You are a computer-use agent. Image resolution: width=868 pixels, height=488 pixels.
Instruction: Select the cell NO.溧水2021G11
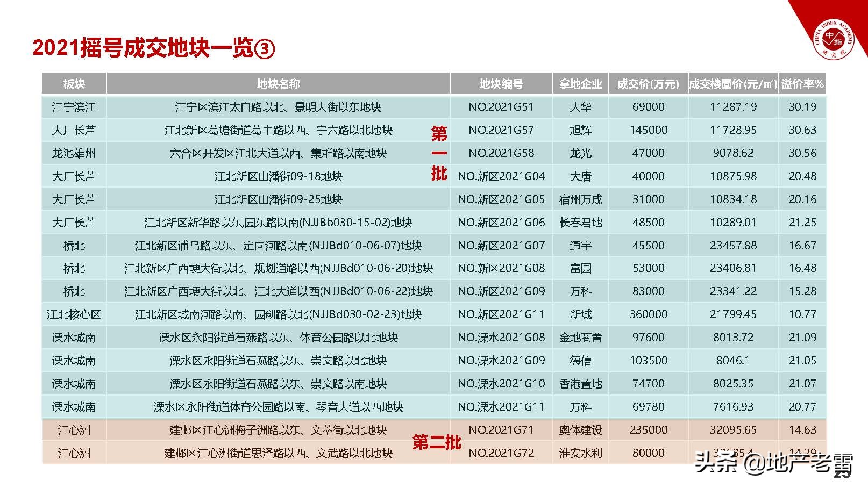click(501, 407)
